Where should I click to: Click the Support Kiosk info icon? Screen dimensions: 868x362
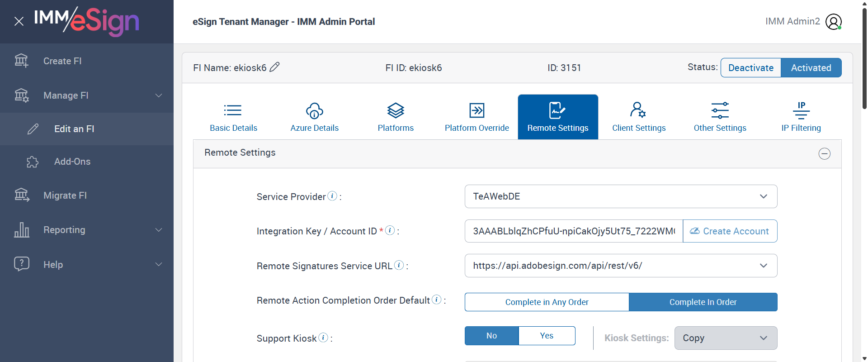[323, 338]
